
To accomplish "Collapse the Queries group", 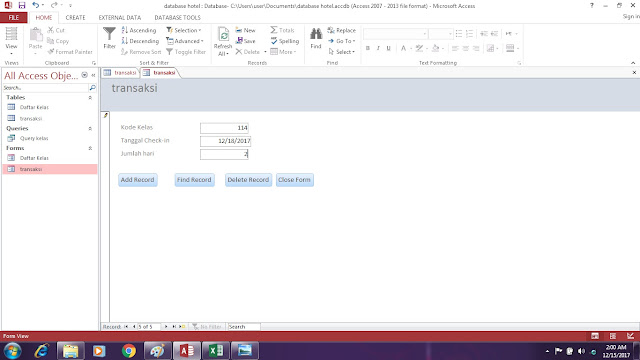I will tap(90, 129).
